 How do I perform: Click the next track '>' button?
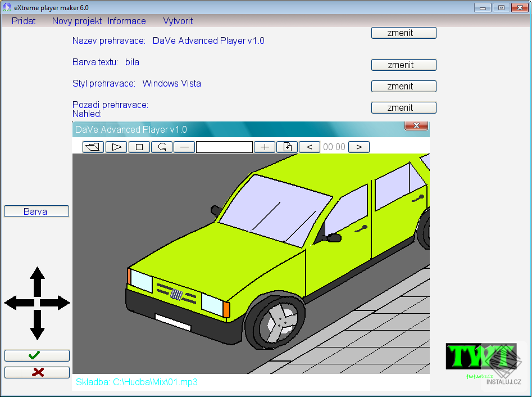(359, 147)
